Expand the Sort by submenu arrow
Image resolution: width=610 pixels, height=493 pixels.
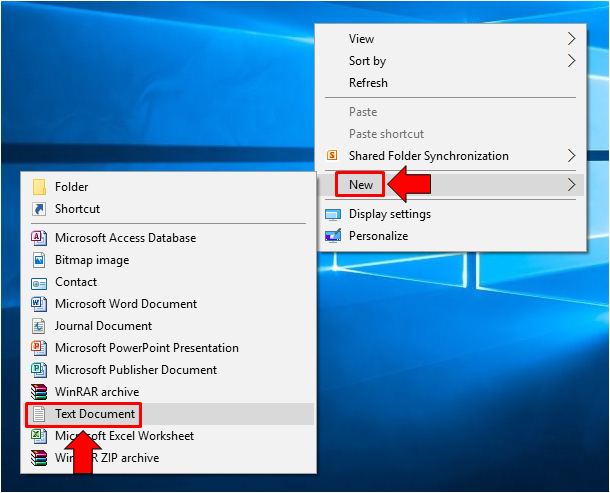(x=571, y=61)
